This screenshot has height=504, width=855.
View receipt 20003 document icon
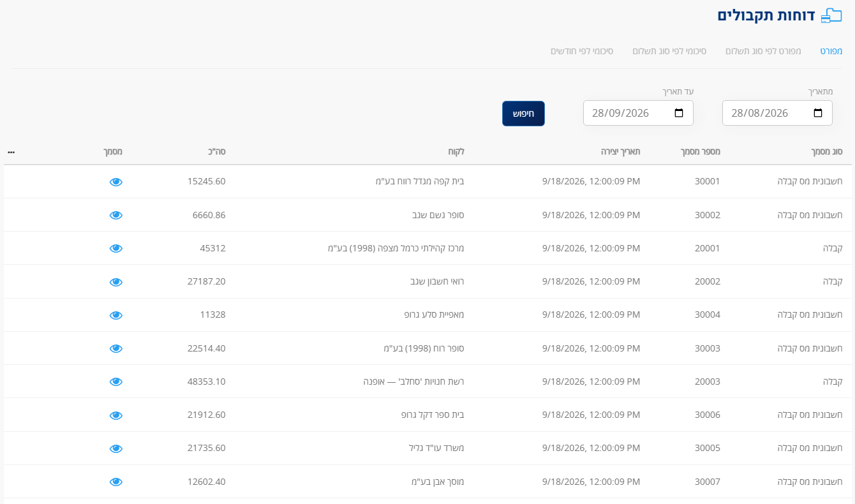115,382
